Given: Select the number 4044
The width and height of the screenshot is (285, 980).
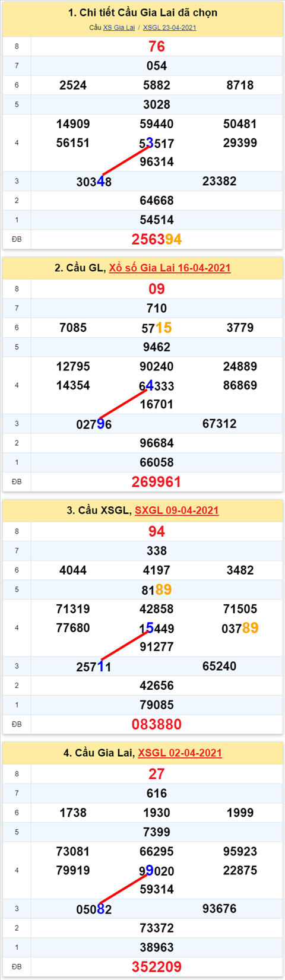Looking at the screenshot, I should point(73,570).
